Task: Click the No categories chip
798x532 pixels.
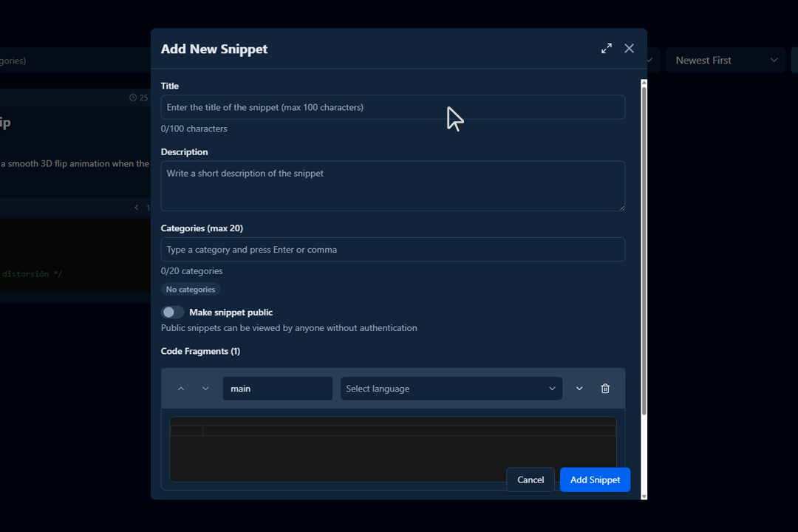Action: [x=190, y=289]
